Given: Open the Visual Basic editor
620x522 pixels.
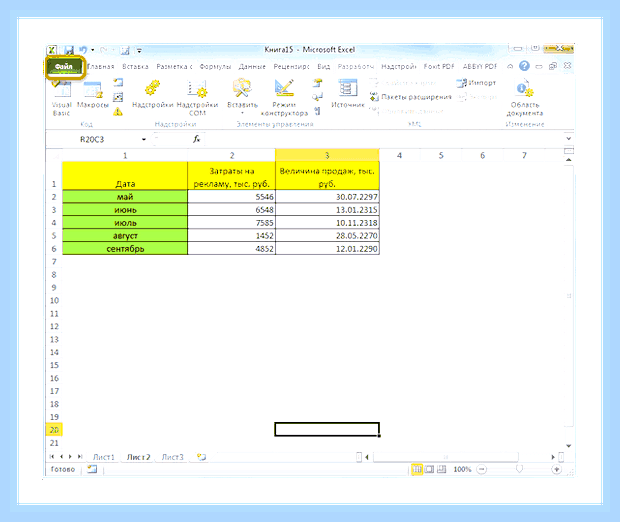Looking at the screenshot, I should click(x=61, y=99).
